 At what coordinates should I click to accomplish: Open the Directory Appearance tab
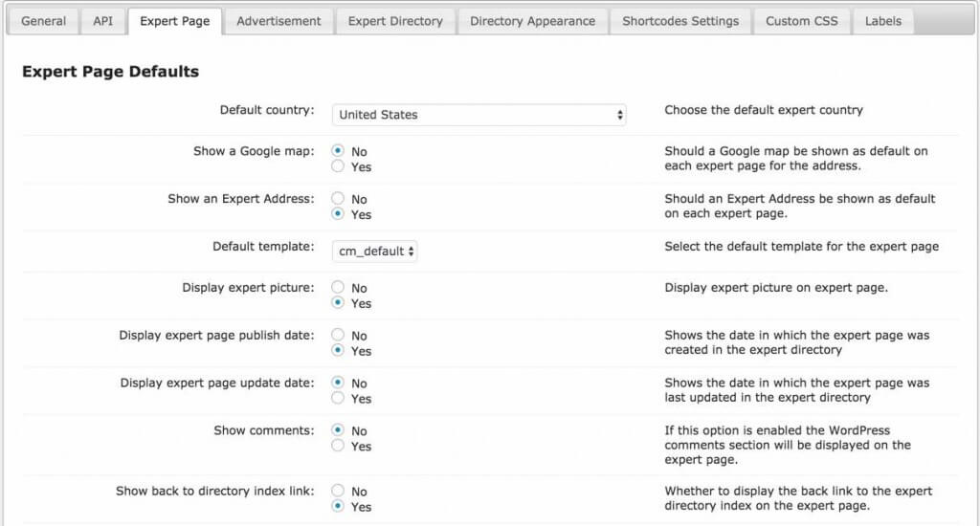(532, 21)
